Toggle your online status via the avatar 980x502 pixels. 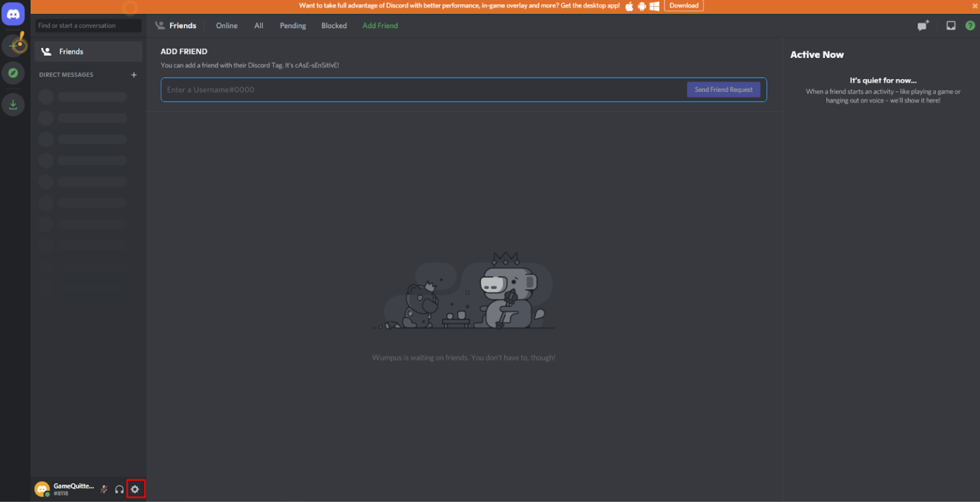click(x=42, y=489)
